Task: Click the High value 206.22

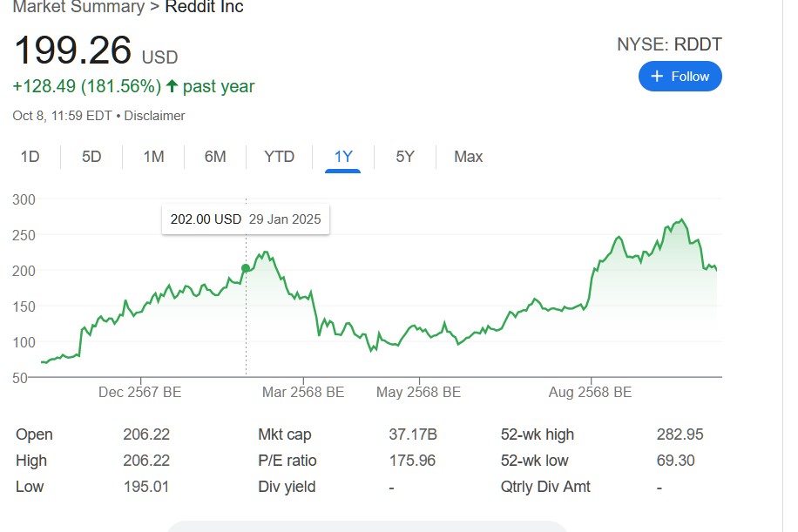Action: (x=146, y=461)
